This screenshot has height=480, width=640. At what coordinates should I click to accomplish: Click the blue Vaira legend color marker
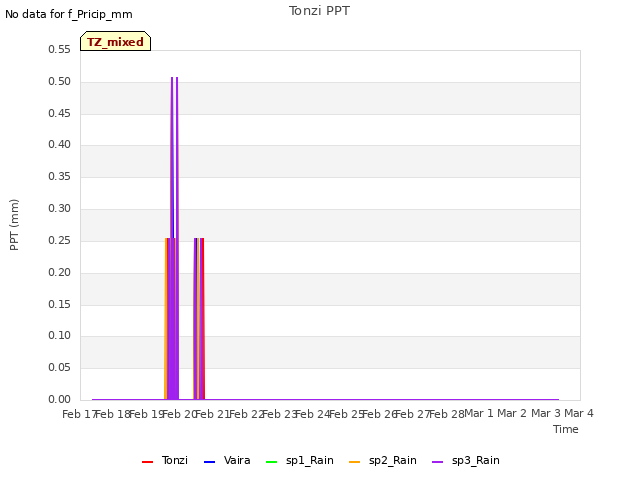[209, 462]
